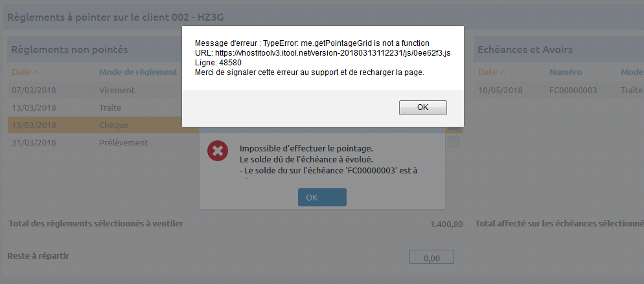Image resolution: width=644 pixels, height=284 pixels.
Task: Click the red X error icon
Action: (x=218, y=151)
